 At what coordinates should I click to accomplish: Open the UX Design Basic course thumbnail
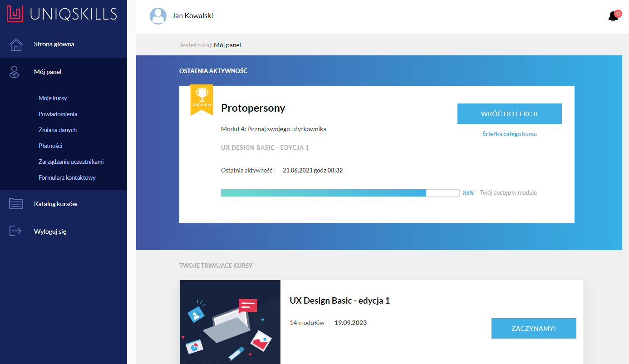(x=230, y=322)
